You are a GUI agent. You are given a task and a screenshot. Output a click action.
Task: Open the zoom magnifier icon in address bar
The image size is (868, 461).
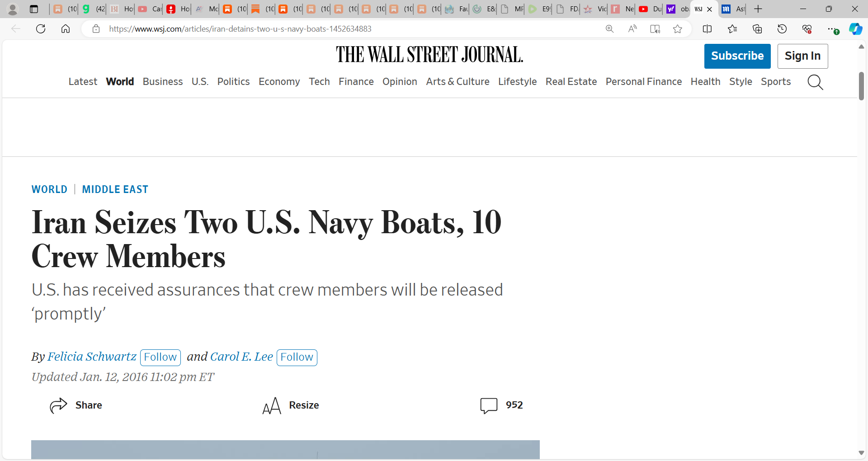tap(610, 29)
